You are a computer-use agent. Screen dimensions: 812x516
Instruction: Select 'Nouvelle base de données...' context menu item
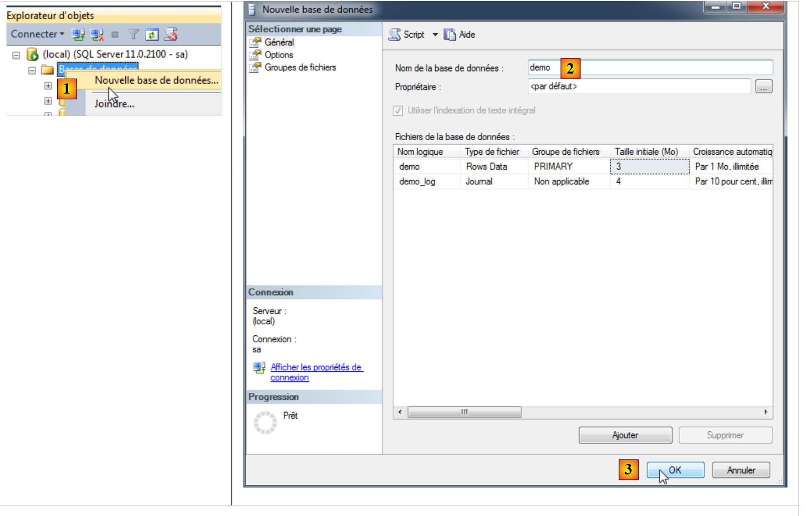click(156, 80)
